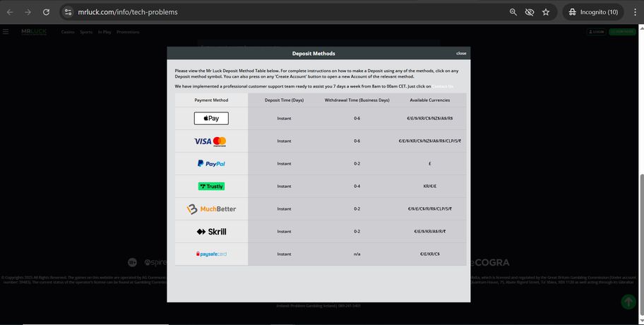
Task: Click Apple Pay's 'Instant' deposit cell
Action: click(x=284, y=118)
